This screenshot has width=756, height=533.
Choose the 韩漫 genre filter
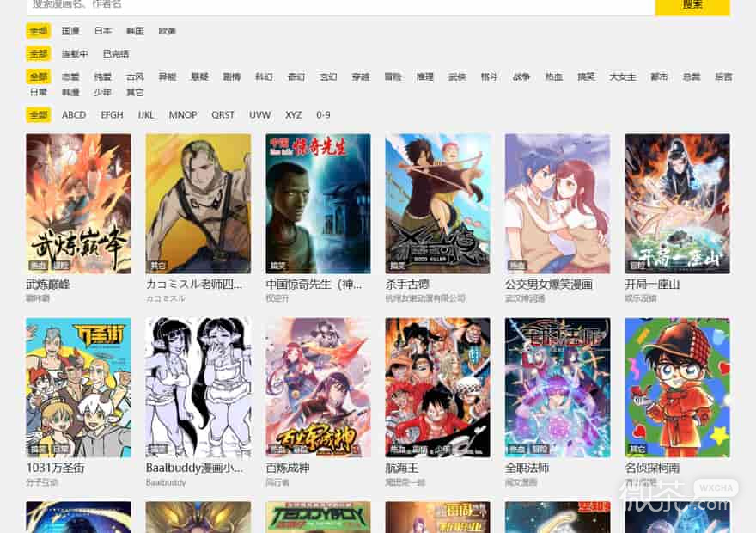[x=70, y=92]
